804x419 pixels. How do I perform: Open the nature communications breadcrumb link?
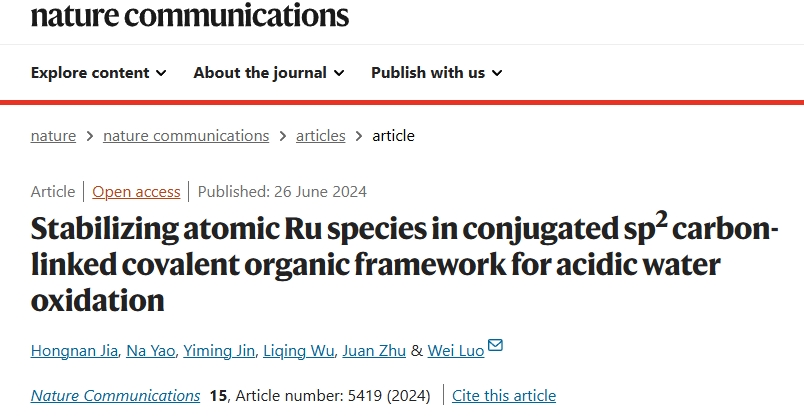pos(186,136)
